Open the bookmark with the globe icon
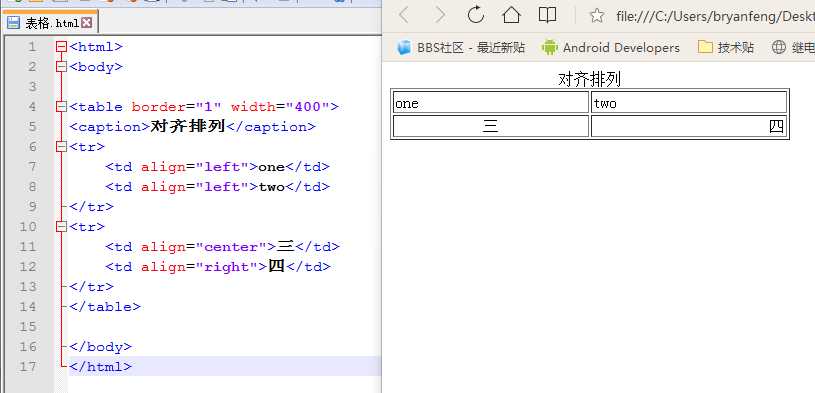Image resolution: width=815 pixels, height=393 pixels. coord(793,48)
